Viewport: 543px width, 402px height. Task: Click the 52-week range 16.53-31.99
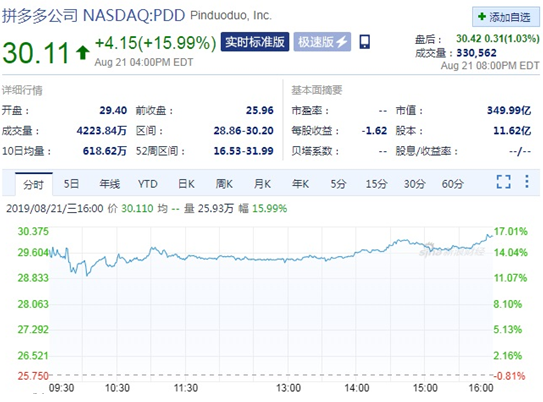[243, 151]
